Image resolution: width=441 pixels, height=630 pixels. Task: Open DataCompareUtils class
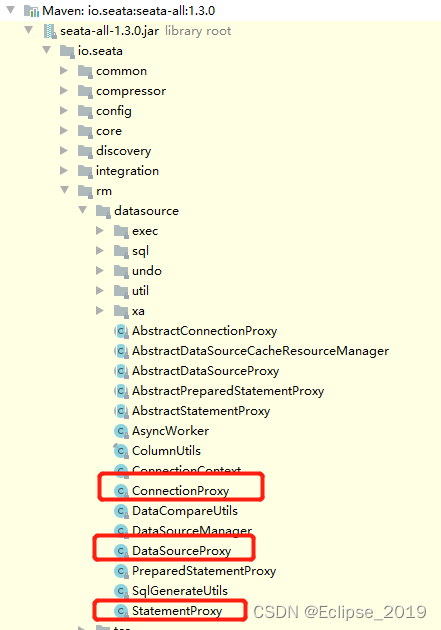[185, 511]
